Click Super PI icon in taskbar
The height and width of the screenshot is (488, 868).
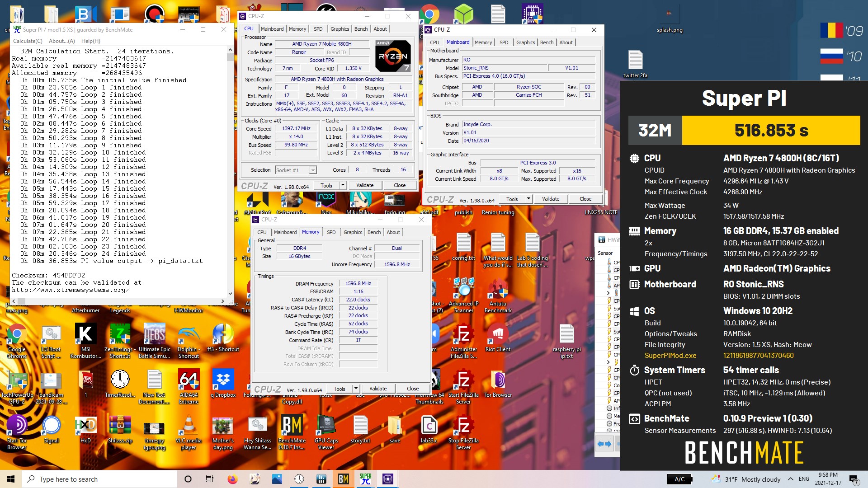point(365,479)
